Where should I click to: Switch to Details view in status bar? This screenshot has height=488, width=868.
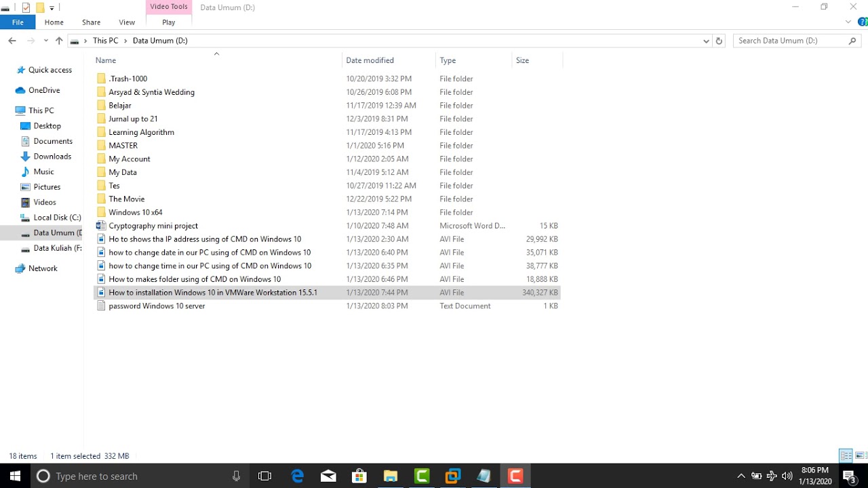click(x=846, y=455)
